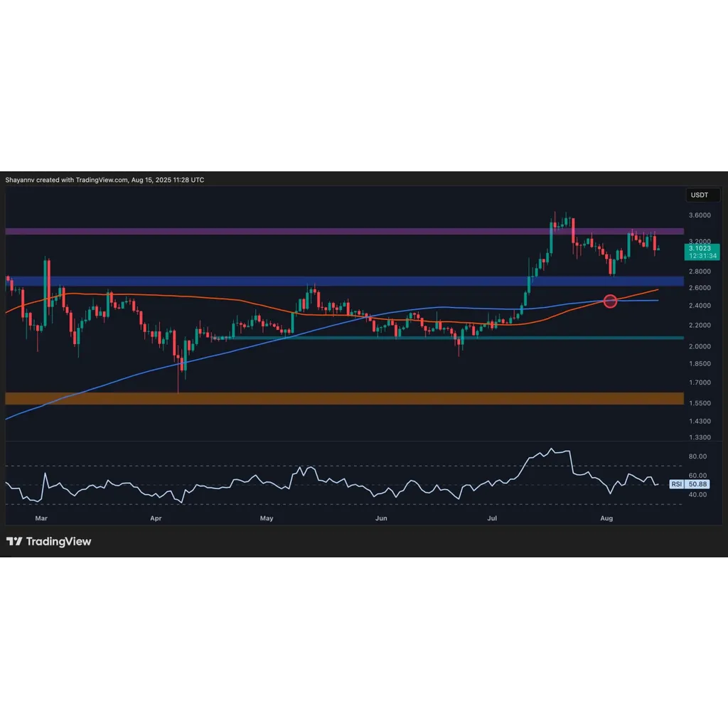This screenshot has height=728, width=728.
Task: Click the 1.7000 price axis label
Action: 700,382
